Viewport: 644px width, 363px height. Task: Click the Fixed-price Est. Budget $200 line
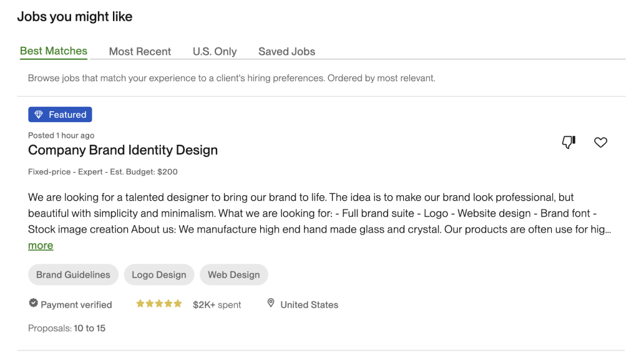103,172
